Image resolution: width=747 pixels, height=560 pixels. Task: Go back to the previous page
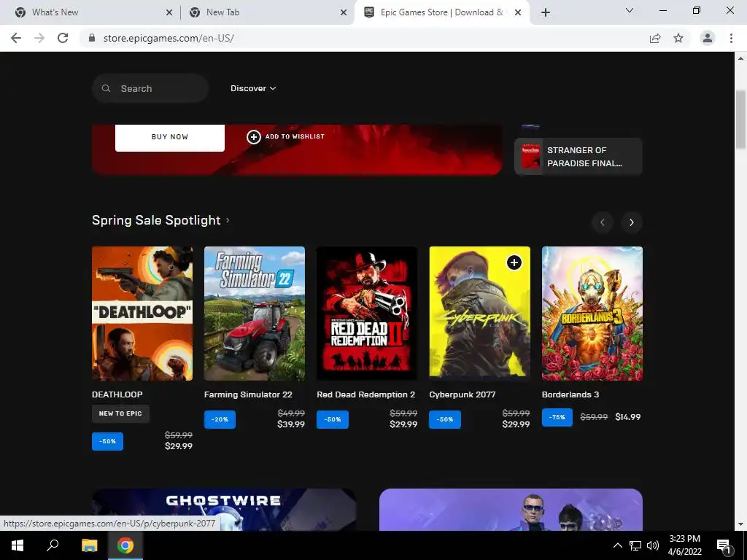click(x=16, y=38)
